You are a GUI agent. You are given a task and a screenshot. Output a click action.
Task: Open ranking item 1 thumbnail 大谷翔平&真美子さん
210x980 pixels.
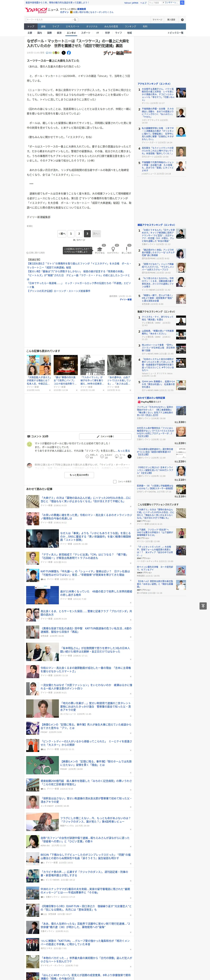coord(181,92)
